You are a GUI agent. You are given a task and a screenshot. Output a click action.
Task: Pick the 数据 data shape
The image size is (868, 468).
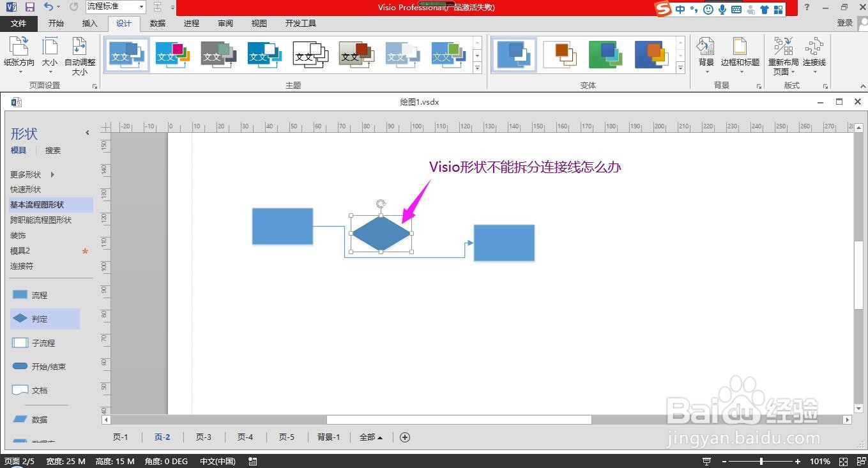pos(31,419)
